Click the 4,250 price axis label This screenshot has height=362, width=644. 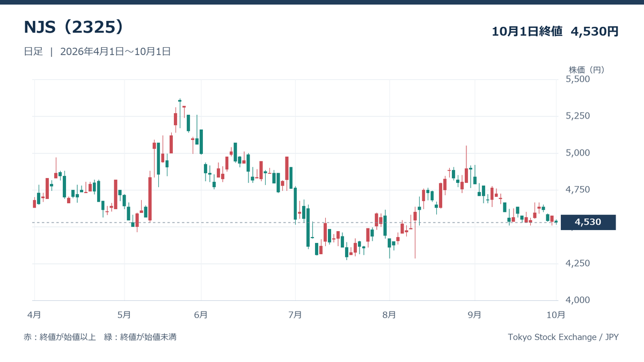[577, 264]
